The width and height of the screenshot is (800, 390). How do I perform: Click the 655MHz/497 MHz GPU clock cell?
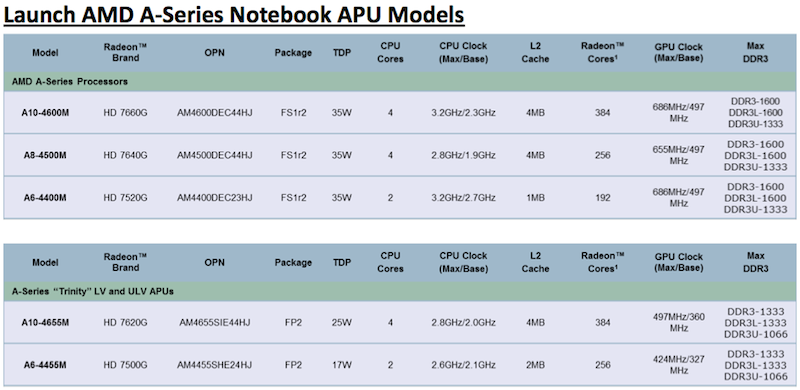[679, 155]
